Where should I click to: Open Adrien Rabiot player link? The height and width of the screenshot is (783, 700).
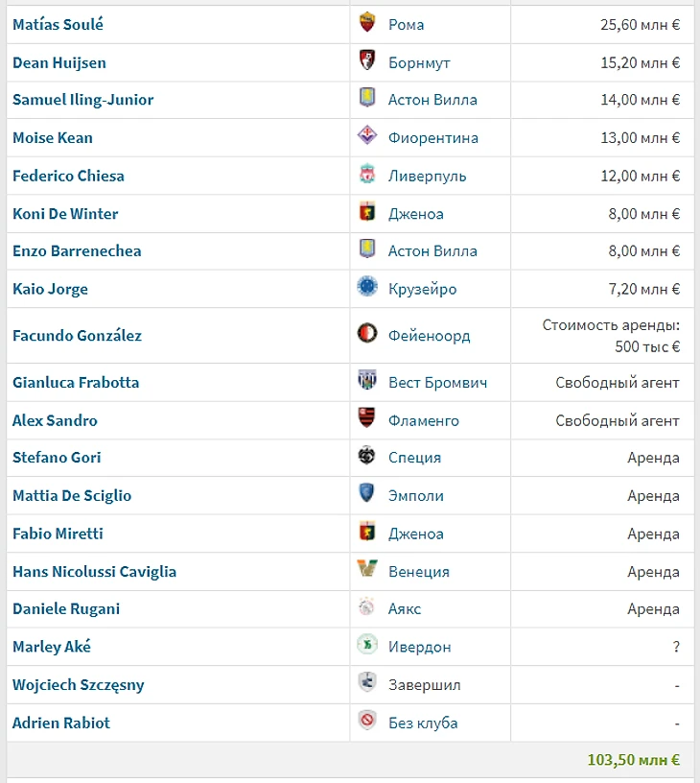(60, 723)
